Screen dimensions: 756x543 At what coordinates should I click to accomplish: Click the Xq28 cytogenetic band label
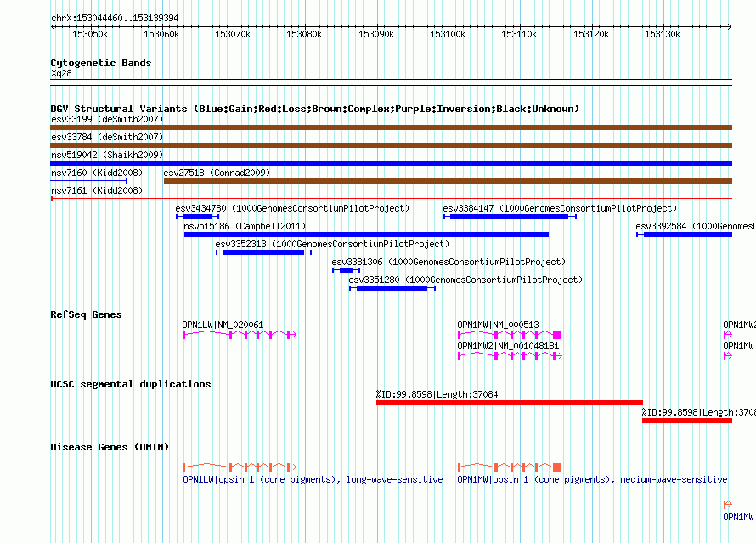pos(61,73)
